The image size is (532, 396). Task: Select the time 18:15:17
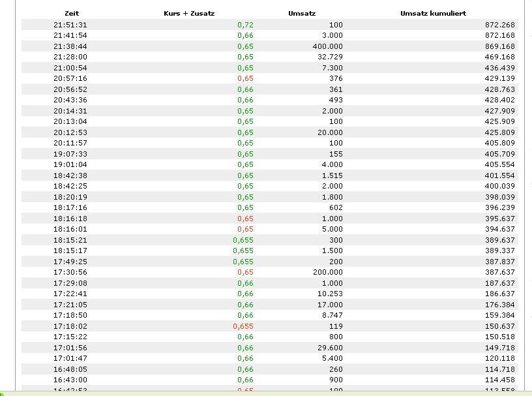70,251
